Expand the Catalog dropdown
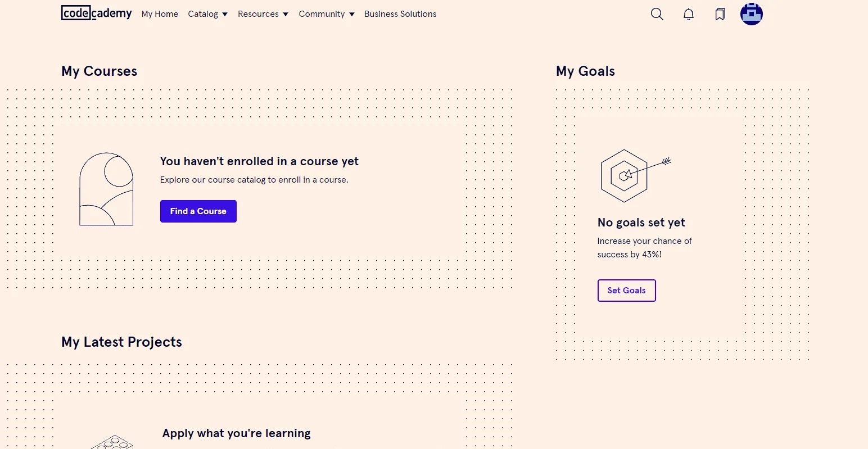 click(207, 14)
